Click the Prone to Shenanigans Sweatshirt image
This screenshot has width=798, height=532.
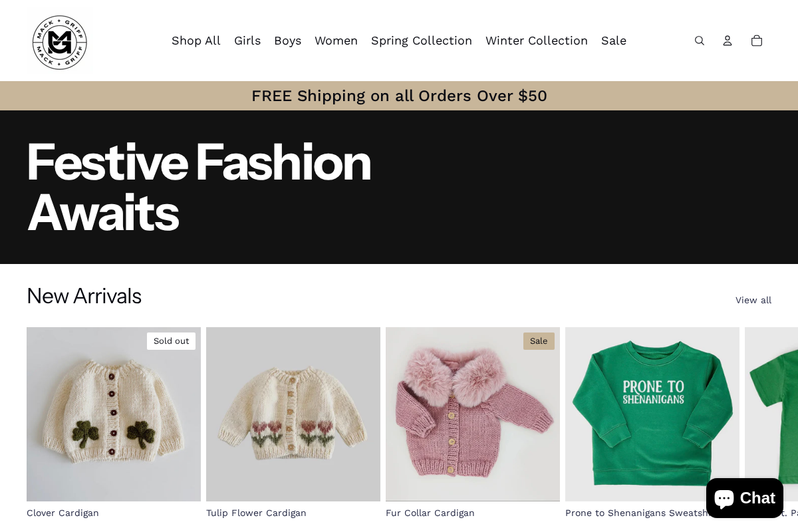click(652, 414)
